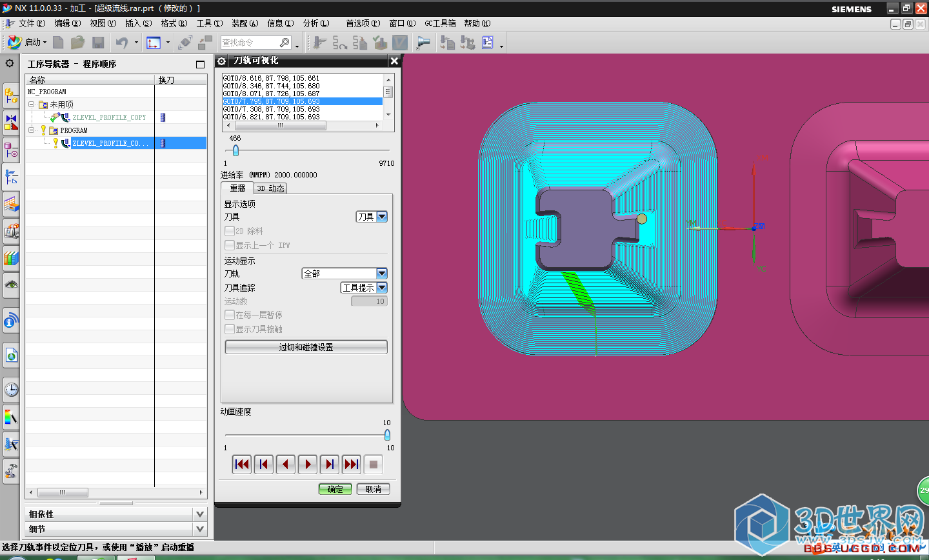Collapse the 未用项 tree node
929x560 pixels.
pyautogui.click(x=31, y=104)
